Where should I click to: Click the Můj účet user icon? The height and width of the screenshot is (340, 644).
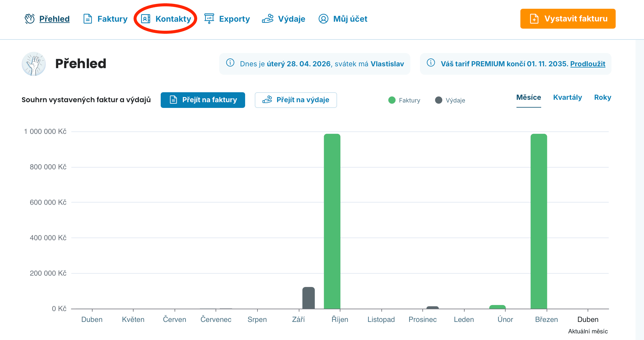324,19
